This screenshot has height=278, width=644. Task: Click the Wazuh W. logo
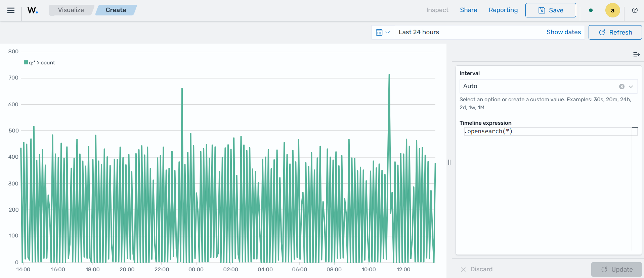point(33,10)
